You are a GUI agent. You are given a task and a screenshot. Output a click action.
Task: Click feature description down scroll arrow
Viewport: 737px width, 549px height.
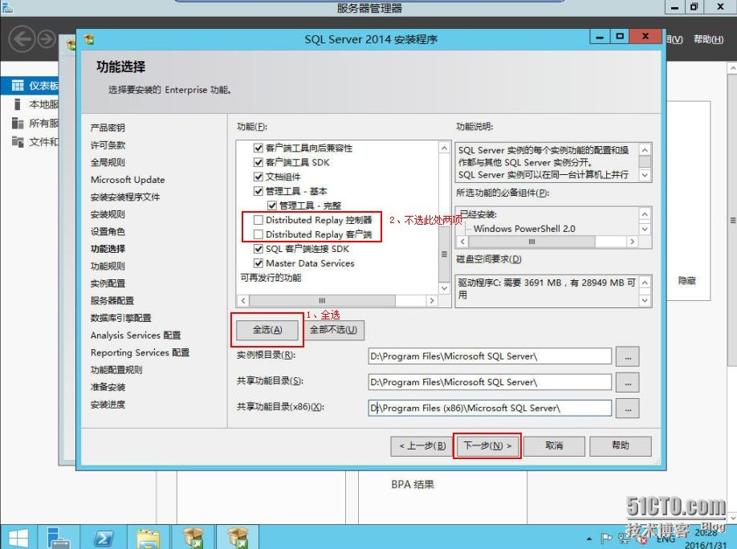click(645, 175)
